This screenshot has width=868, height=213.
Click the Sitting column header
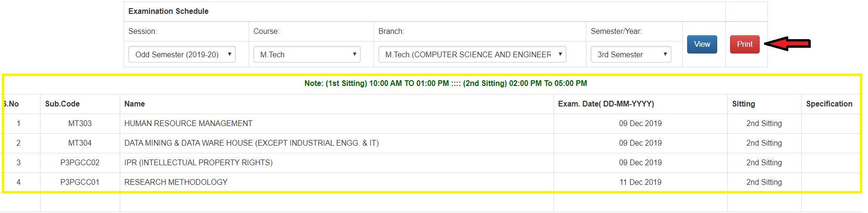click(x=743, y=104)
